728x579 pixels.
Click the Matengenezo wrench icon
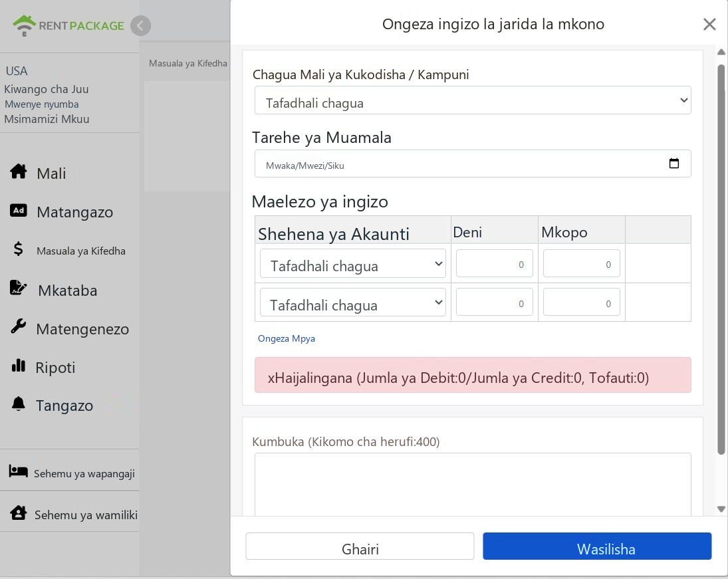[x=19, y=327]
